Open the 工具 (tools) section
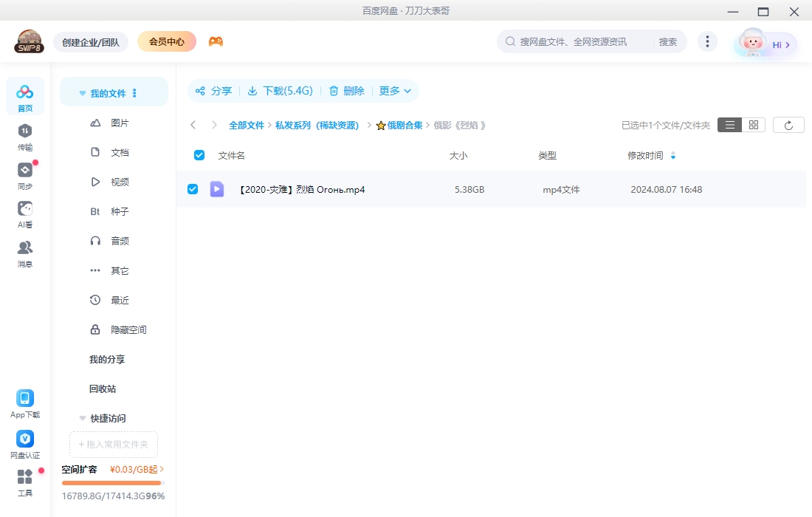 (x=24, y=482)
